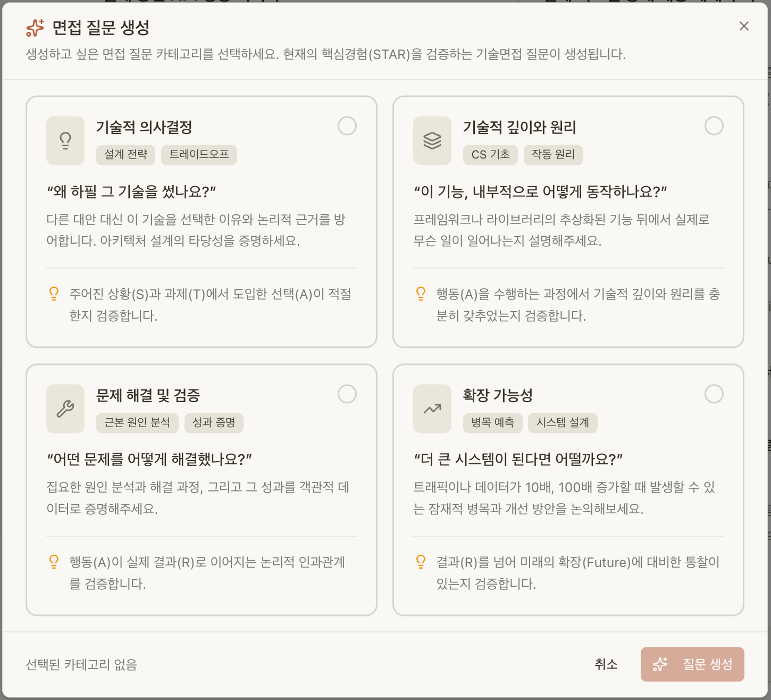This screenshot has height=700, width=771.
Task: Click the stacked layers icon on the 기술적 깊이와 원리 card
Action: tap(432, 140)
